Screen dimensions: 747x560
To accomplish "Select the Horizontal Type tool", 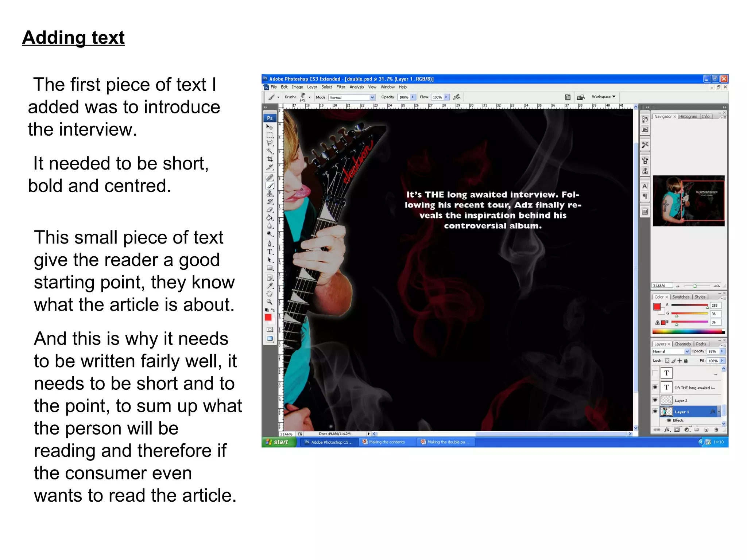I will pyautogui.click(x=270, y=252).
